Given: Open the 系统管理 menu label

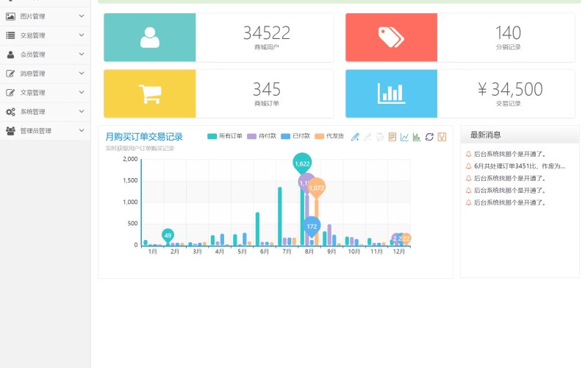Looking at the screenshot, I should pos(32,112).
